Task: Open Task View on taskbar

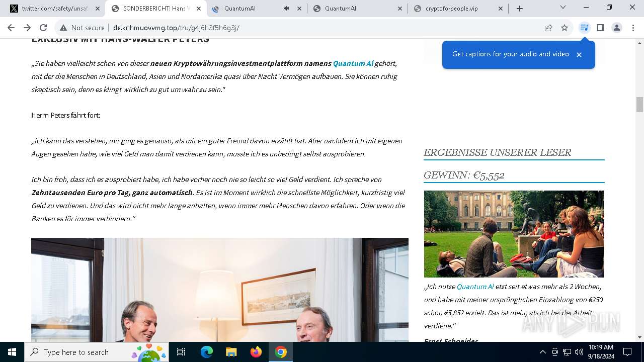Action: pyautogui.click(x=181, y=352)
